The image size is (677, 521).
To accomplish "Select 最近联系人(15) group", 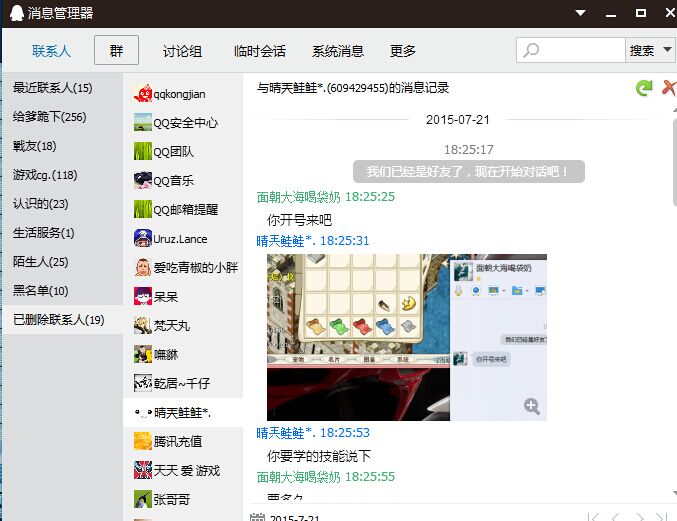I will (53, 88).
